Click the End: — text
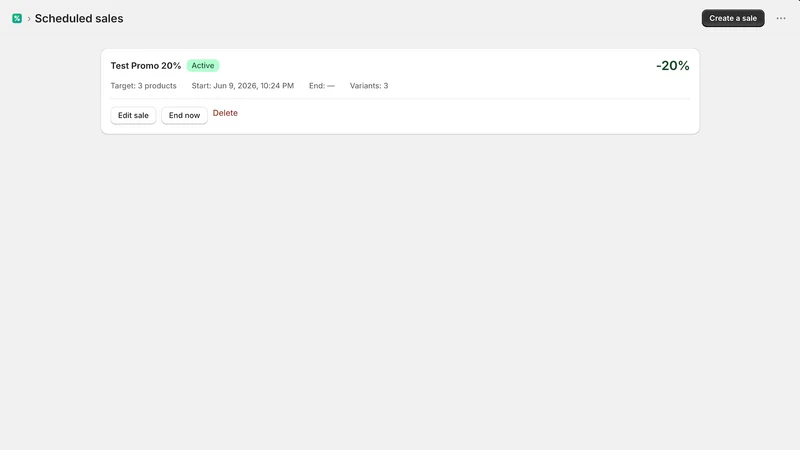This screenshot has width=800, height=450. [x=321, y=86]
